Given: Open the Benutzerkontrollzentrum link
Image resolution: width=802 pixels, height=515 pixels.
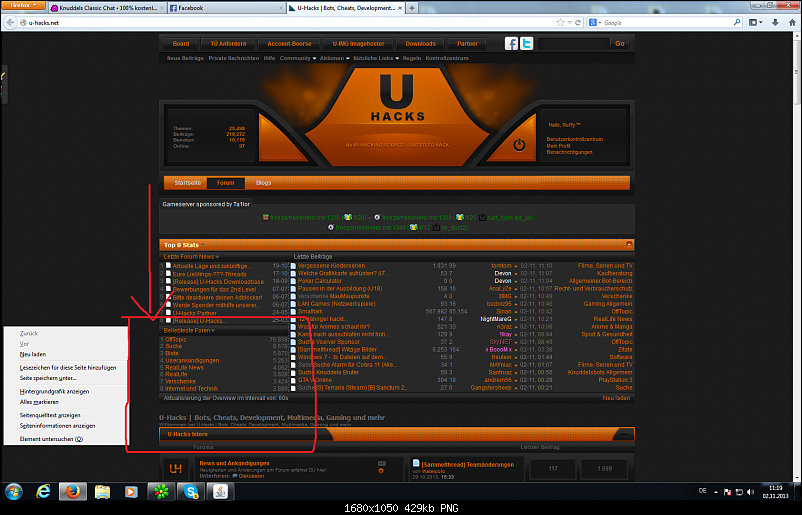Looking at the screenshot, I should pos(574,139).
